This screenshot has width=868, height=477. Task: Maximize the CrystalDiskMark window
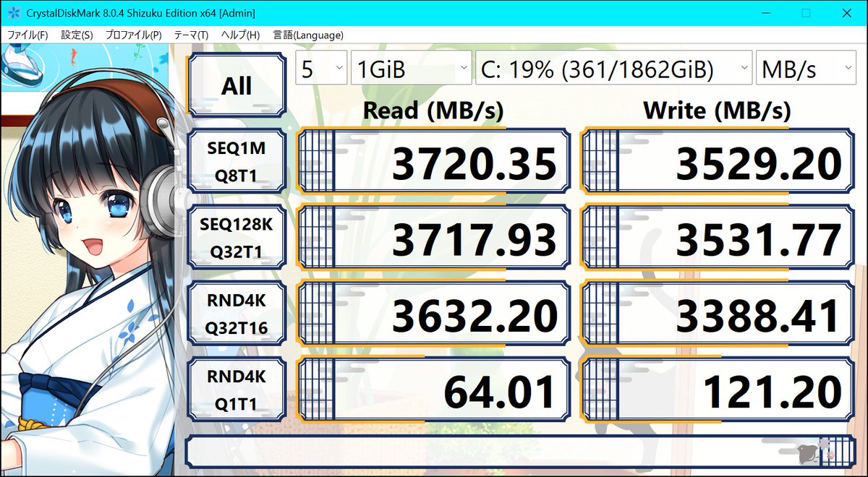[806, 13]
